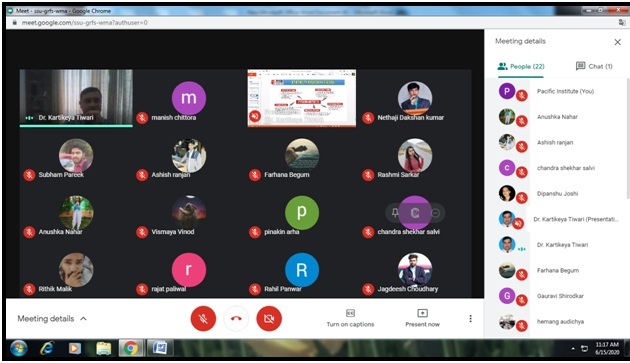Click Anushka Nahar in the people list

point(557,117)
